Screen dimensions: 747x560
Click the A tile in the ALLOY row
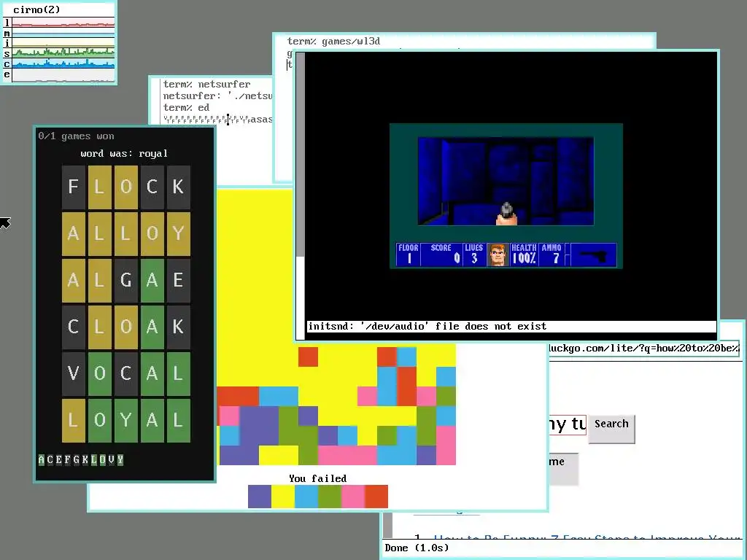(74, 234)
